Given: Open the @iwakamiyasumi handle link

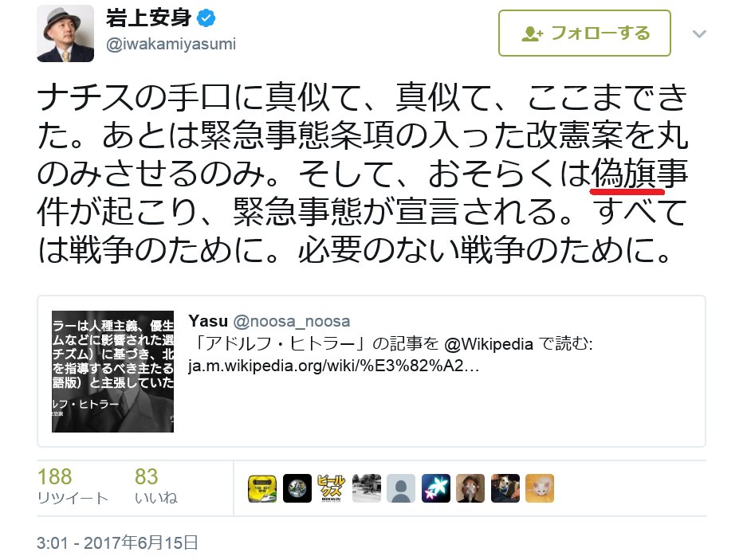Looking at the screenshot, I should 171,45.
